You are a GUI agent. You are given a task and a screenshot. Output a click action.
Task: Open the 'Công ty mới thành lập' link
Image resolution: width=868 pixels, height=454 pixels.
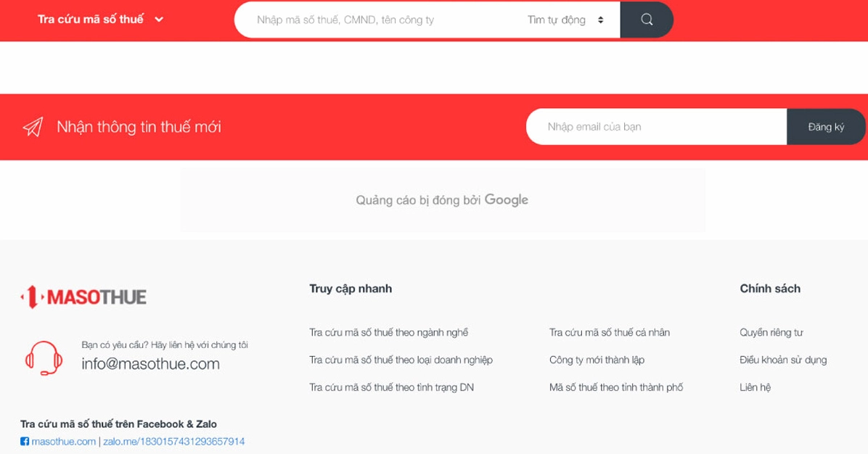tap(597, 360)
